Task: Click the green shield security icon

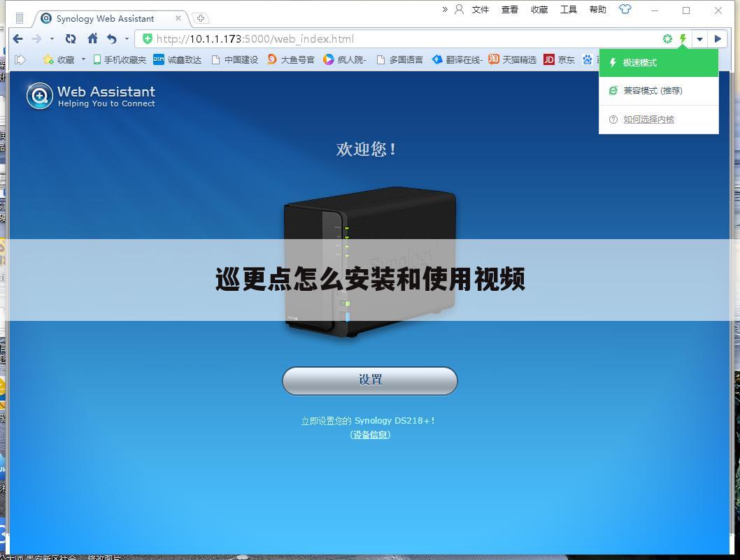Action: 148,38
